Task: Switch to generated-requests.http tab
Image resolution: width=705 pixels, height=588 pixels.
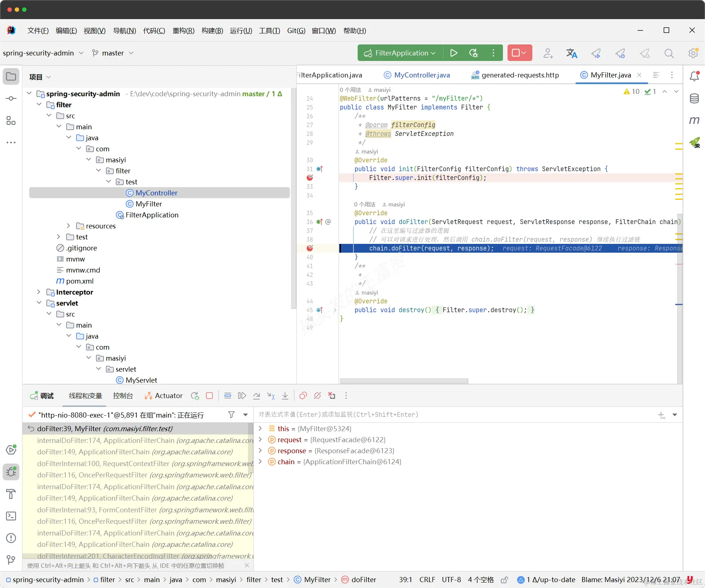Action: pyautogui.click(x=515, y=75)
